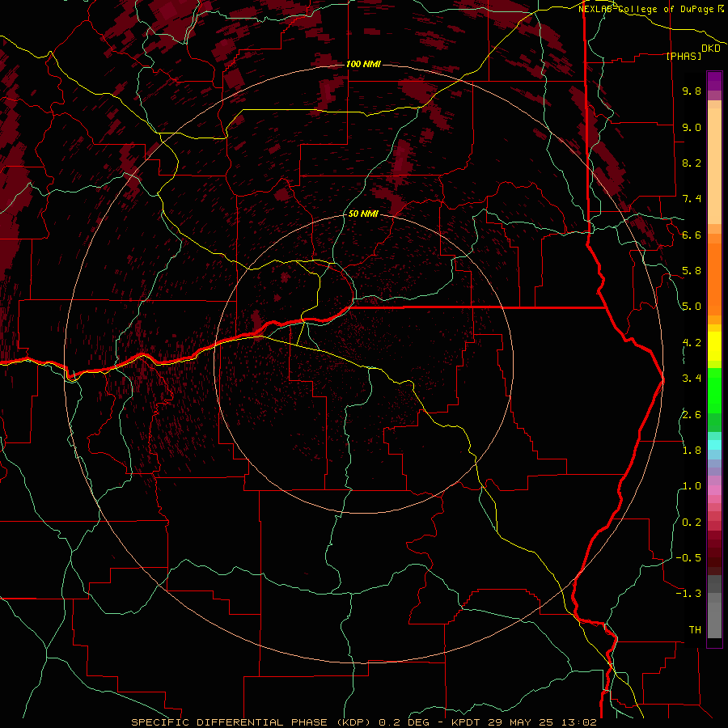The height and width of the screenshot is (728, 728).
Task: Pick the bright green swatch near 3.4
Action: pyautogui.click(x=714, y=390)
